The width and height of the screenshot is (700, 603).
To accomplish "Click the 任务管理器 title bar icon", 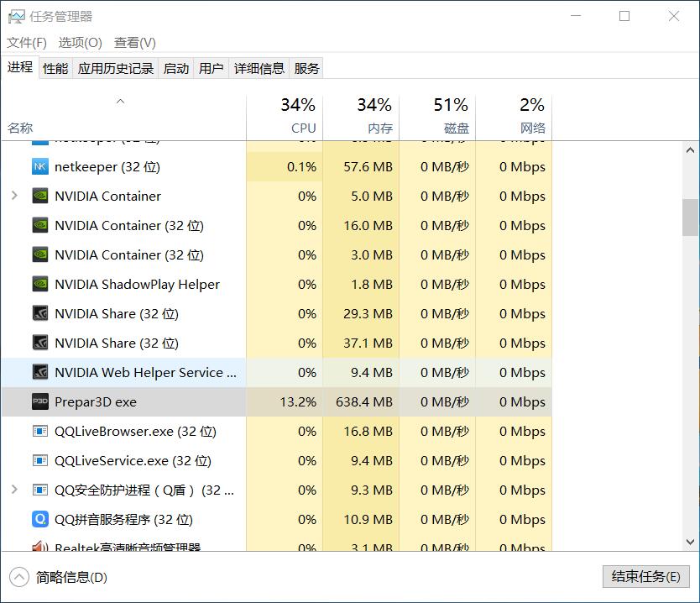I will [x=17, y=17].
